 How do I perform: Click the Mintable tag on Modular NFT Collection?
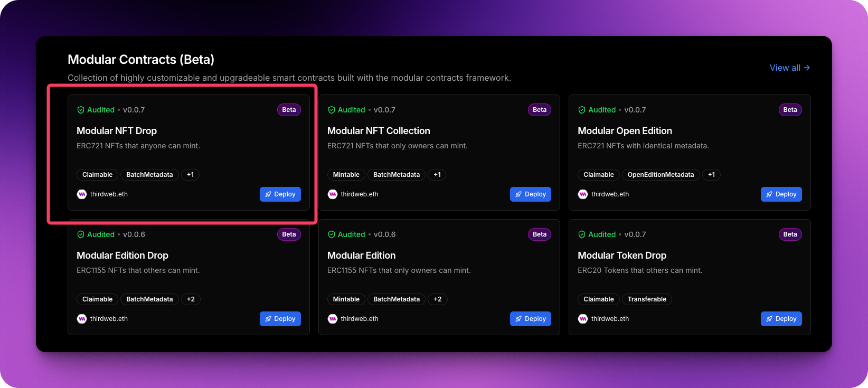pyautogui.click(x=346, y=175)
